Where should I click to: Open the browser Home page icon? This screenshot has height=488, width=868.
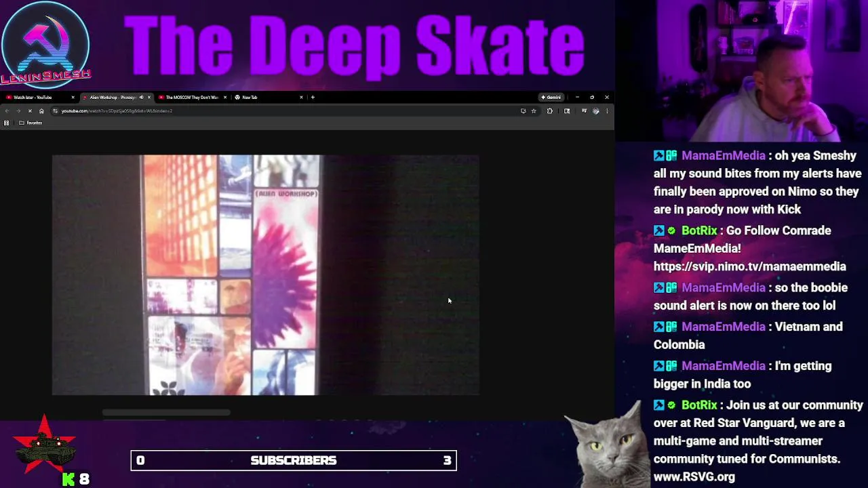pyautogui.click(x=41, y=111)
